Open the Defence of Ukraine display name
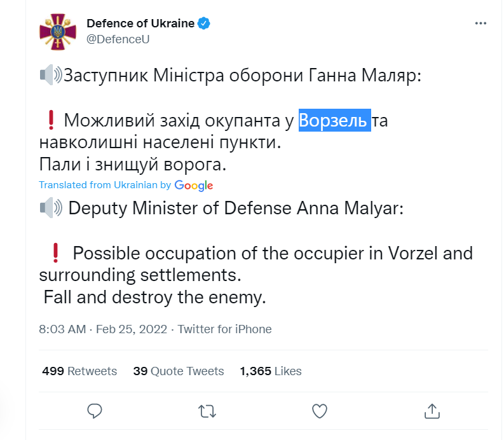This screenshot has height=440, width=504. click(x=140, y=24)
